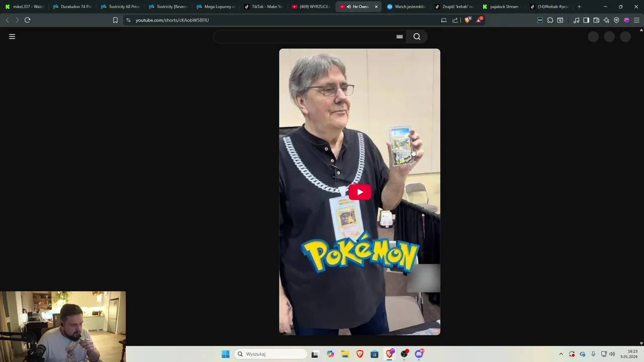Open Task View on the taskbar
This screenshot has width=644, height=362.
(x=314, y=354)
